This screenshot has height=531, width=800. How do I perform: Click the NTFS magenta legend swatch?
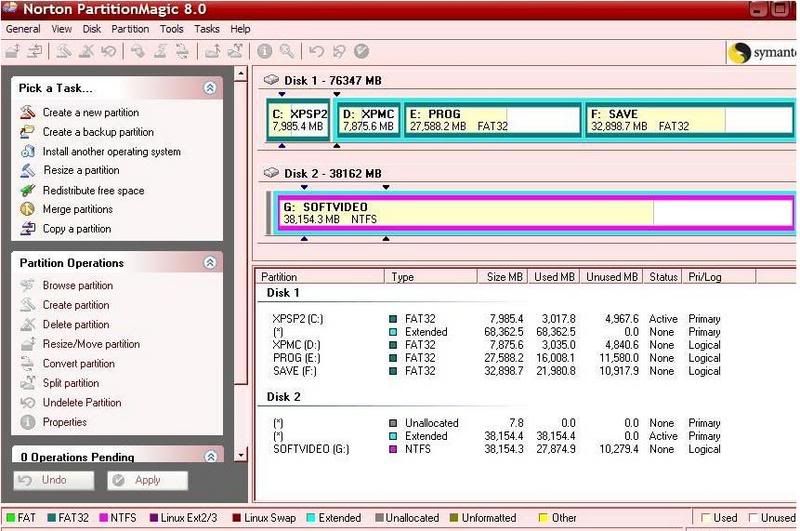tap(104, 518)
